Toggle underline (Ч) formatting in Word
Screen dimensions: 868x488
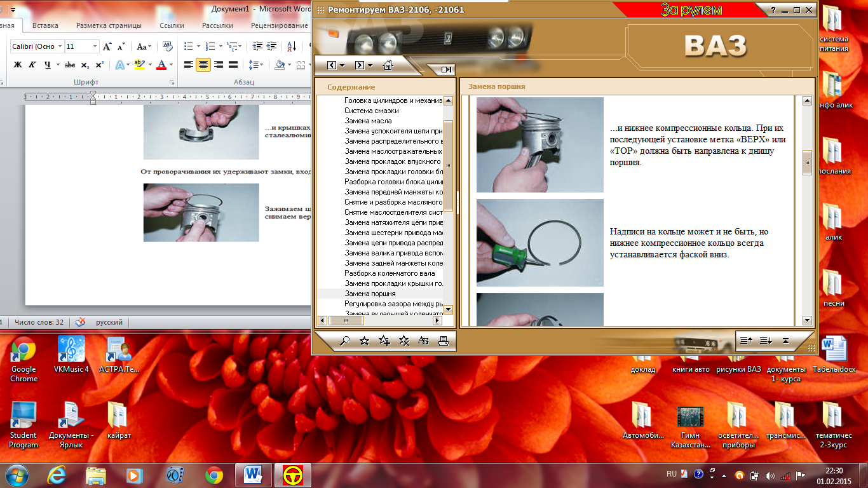pos(46,65)
